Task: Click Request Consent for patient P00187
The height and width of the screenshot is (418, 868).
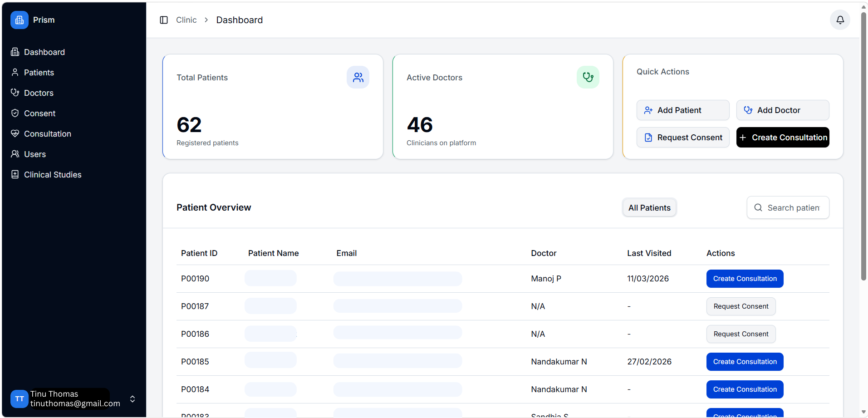Action: pyautogui.click(x=740, y=306)
